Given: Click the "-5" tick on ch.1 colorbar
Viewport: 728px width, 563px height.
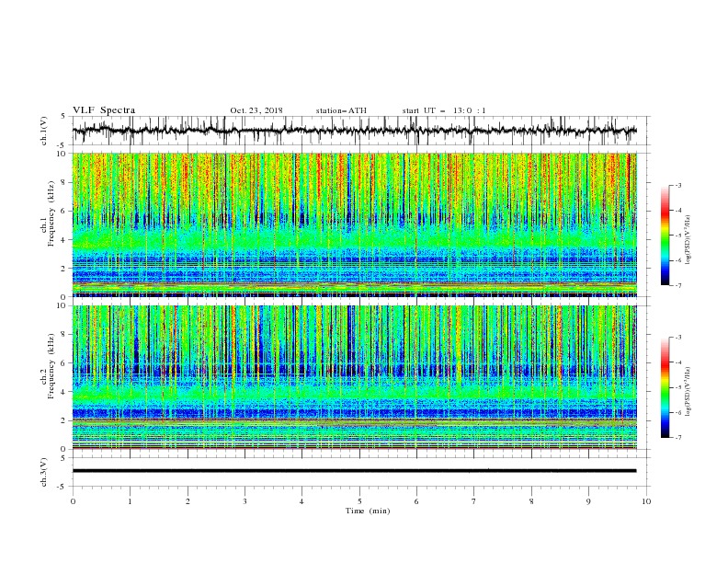Looking at the screenshot, I should point(677,236).
